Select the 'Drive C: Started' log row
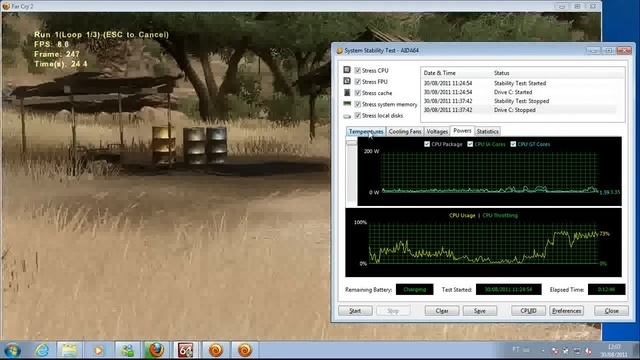The height and width of the screenshot is (360, 640). click(519, 92)
